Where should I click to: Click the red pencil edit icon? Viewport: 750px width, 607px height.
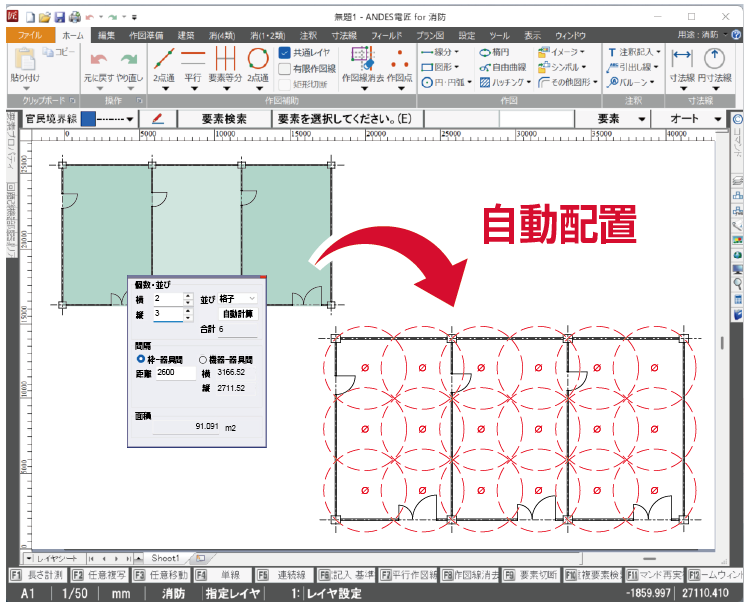(157, 119)
